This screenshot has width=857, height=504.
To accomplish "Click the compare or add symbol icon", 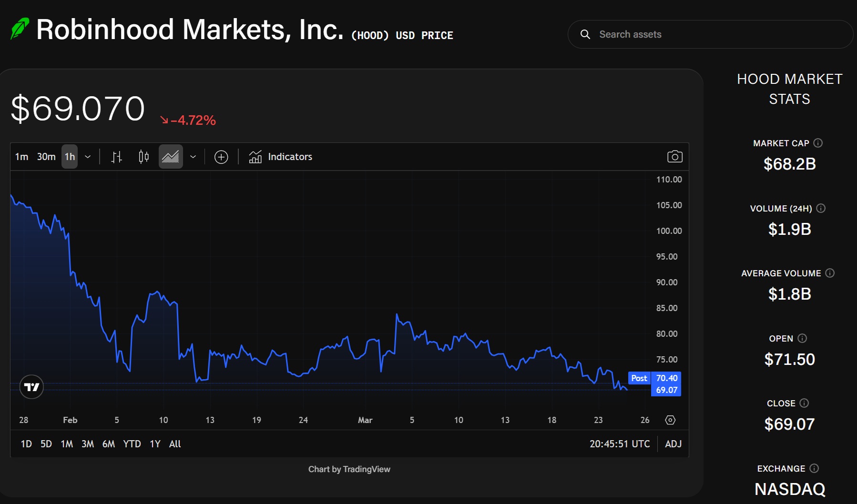I will click(221, 157).
